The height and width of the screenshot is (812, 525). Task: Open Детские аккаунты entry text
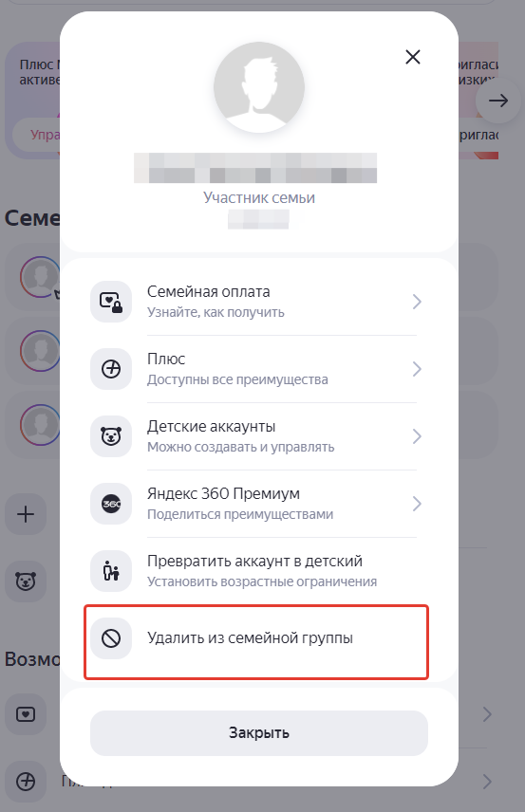(x=211, y=427)
